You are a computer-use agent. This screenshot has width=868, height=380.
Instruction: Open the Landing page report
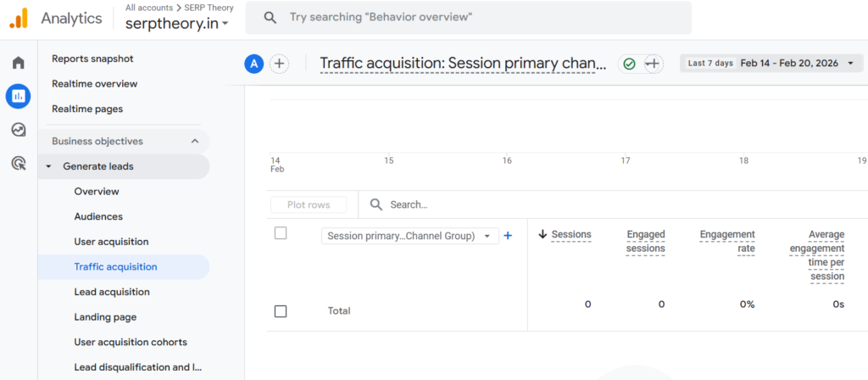point(105,317)
